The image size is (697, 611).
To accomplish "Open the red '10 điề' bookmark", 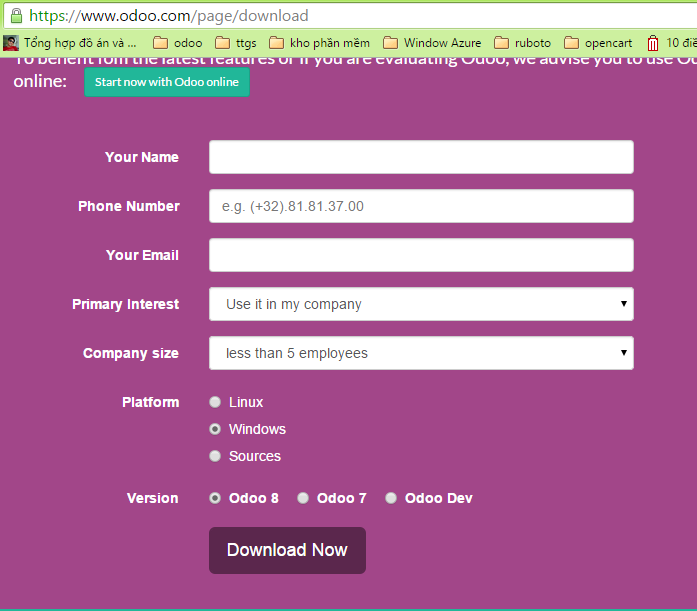I will pos(671,43).
